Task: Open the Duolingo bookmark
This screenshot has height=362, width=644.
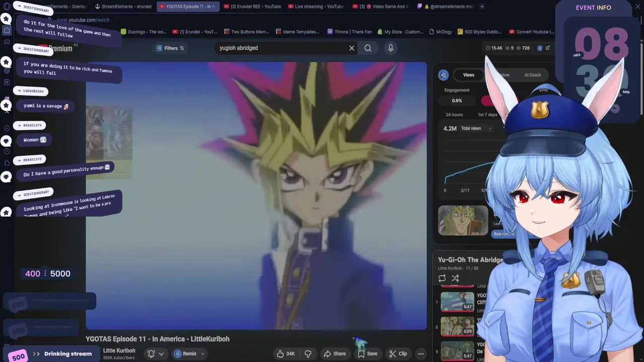Action: pyautogui.click(x=143, y=32)
